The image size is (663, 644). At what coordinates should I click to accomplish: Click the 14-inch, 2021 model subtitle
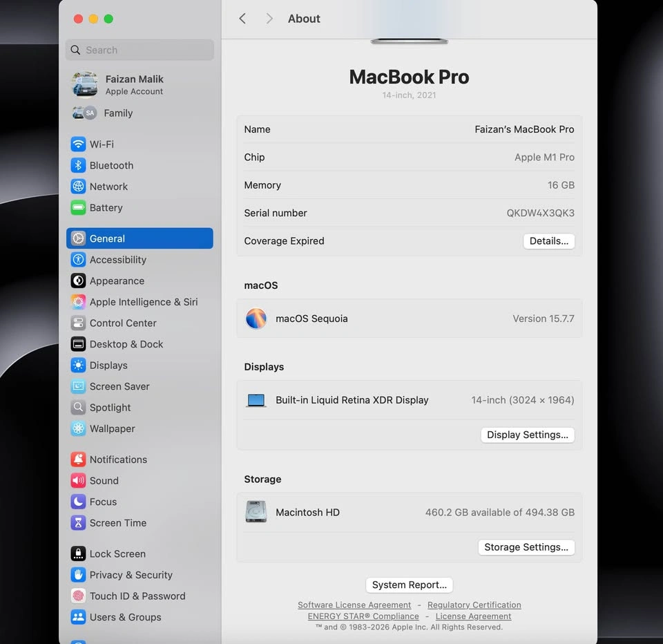409,95
